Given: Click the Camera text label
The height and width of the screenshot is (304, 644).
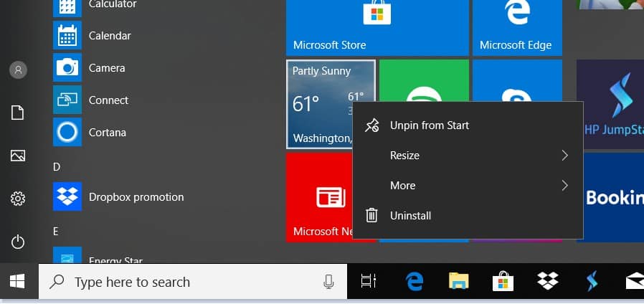Looking at the screenshot, I should pos(107,68).
